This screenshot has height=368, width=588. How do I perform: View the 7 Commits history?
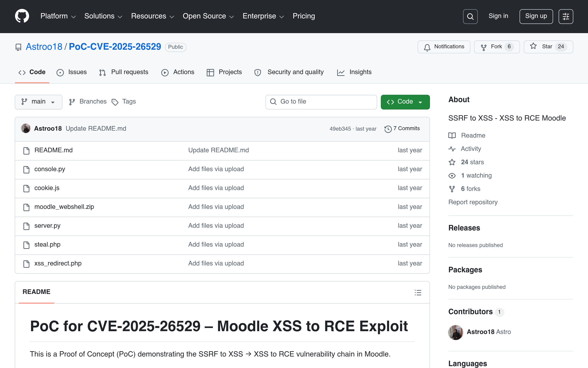[402, 129]
